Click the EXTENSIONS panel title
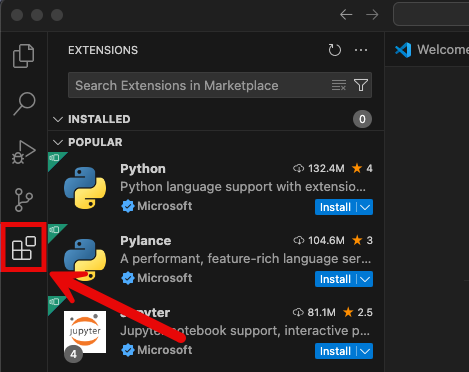 click(103, 50)
